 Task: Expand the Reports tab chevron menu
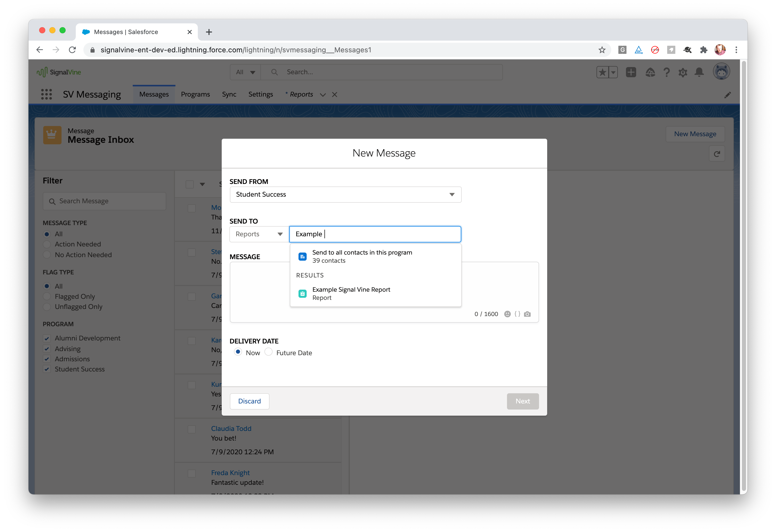coord(323,95)
